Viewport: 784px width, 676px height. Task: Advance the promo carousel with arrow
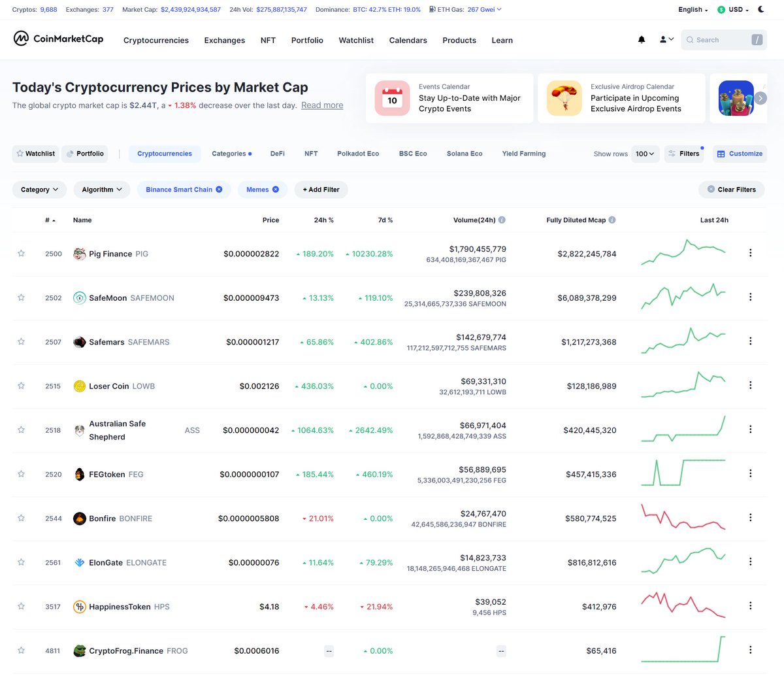point(760,98)
